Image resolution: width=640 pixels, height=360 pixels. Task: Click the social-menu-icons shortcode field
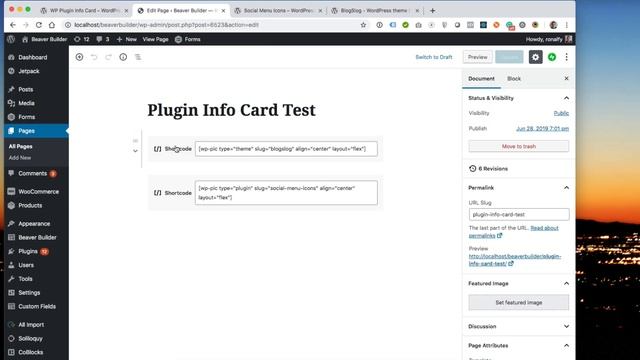click(x=286, y=193)
